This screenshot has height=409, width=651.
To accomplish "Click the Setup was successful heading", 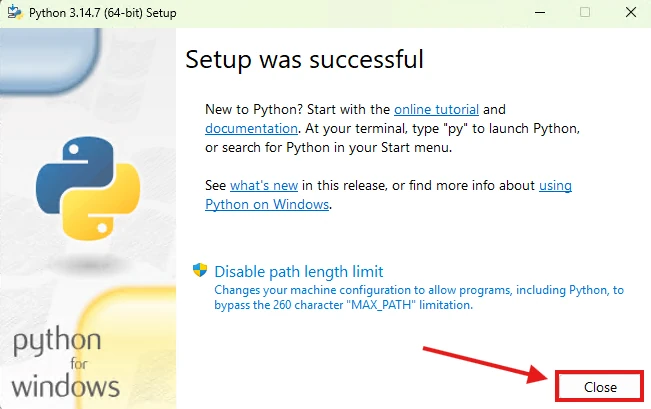I will pos(304,59).
